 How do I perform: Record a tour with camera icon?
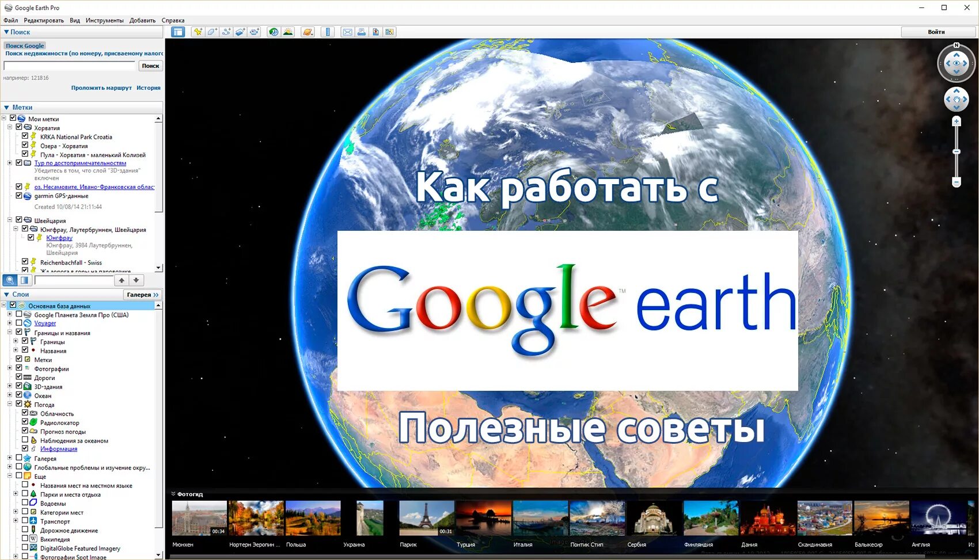[x=255, y=32]
